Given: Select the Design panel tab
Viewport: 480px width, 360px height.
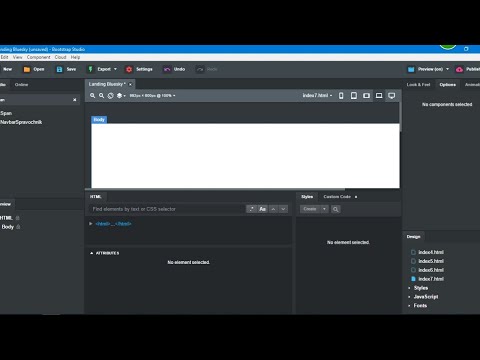Looking at the screenshot, I should pos(413,237).
